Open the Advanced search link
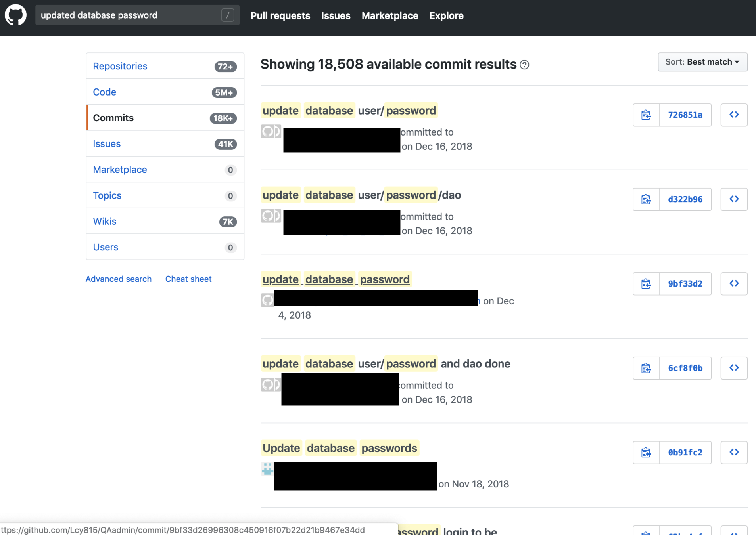Screen dimensions: 756x535 tap(118, 279)
